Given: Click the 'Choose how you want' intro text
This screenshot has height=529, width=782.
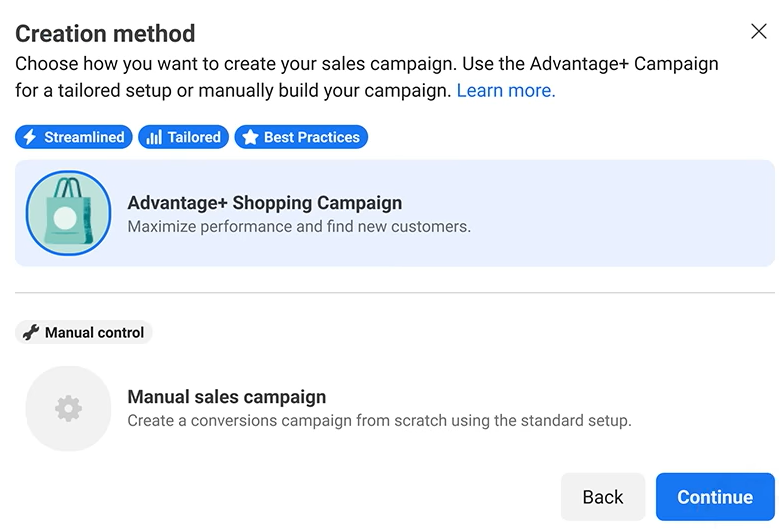Looking at the screenshot, I should coord(366,64).
